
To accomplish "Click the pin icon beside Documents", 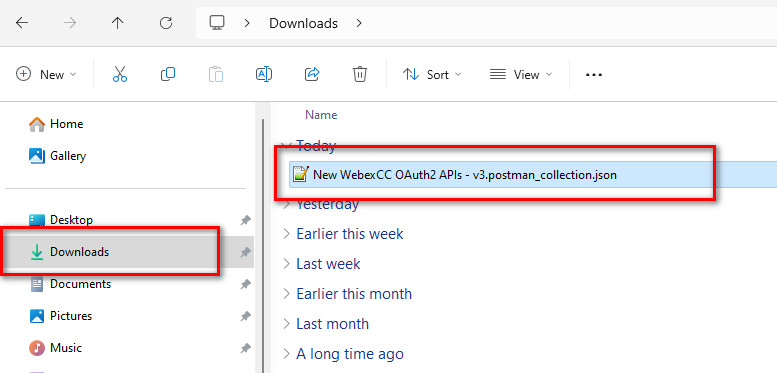I will click(245, 284).
